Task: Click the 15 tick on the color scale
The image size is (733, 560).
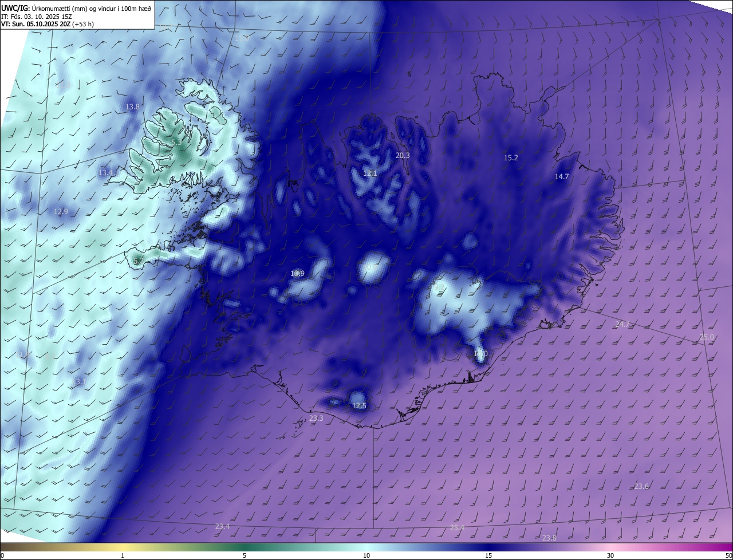Action: tap(488, 555)
